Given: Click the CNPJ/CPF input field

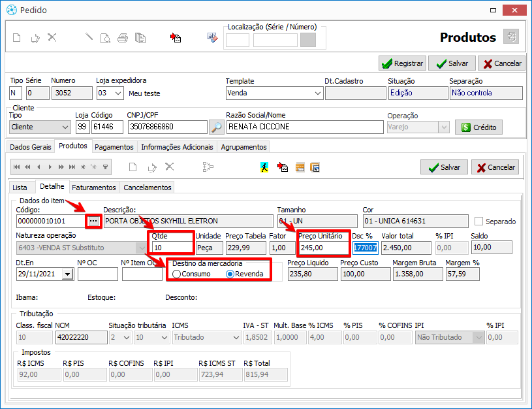Looking at the screenshot, I should coord(168,127).
